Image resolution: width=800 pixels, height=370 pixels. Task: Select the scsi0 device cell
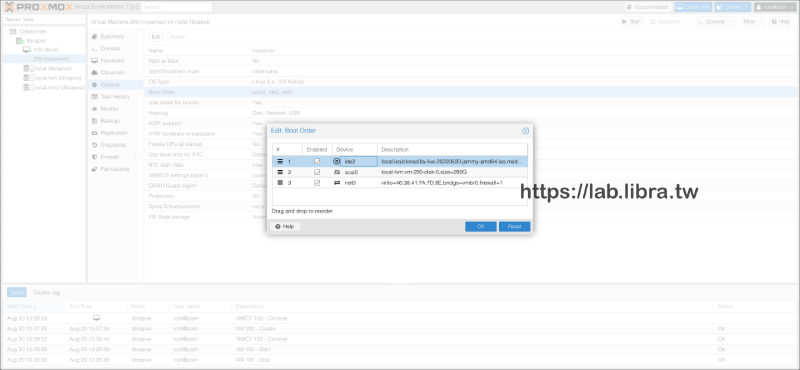(x=355, y=172)
